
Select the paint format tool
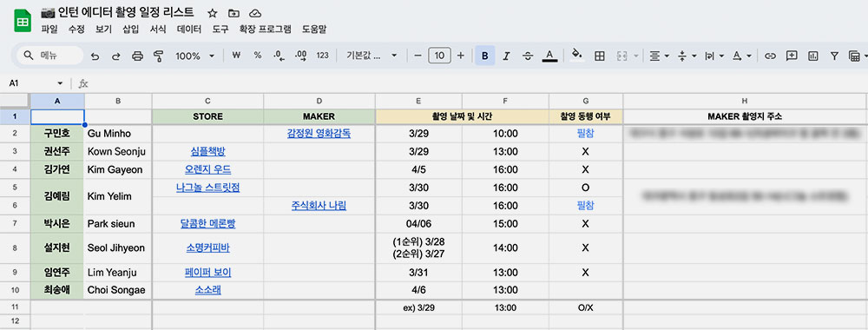coord(159,56)
